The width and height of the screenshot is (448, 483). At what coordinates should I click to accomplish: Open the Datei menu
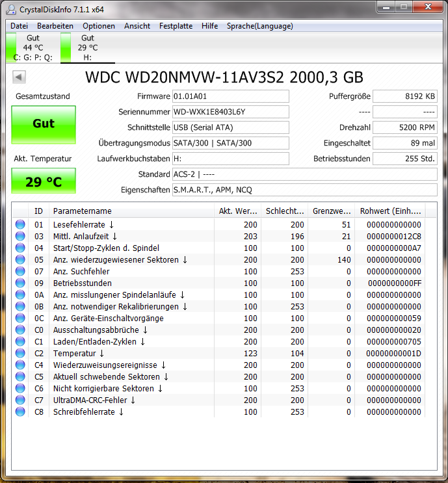(x=19, y=26)
